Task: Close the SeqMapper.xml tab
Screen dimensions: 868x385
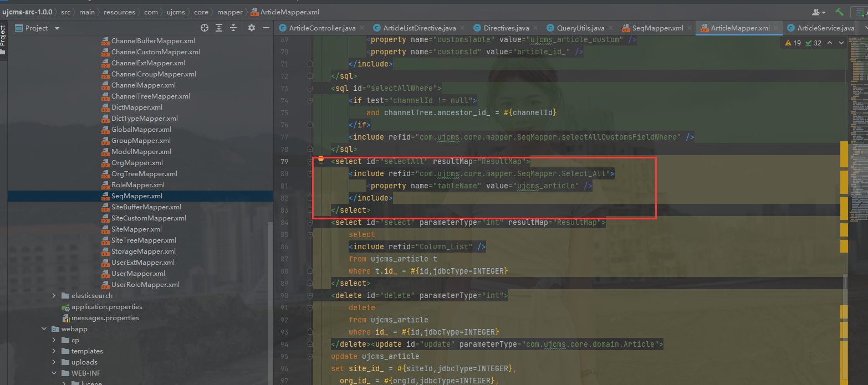Action: [690, 28]
